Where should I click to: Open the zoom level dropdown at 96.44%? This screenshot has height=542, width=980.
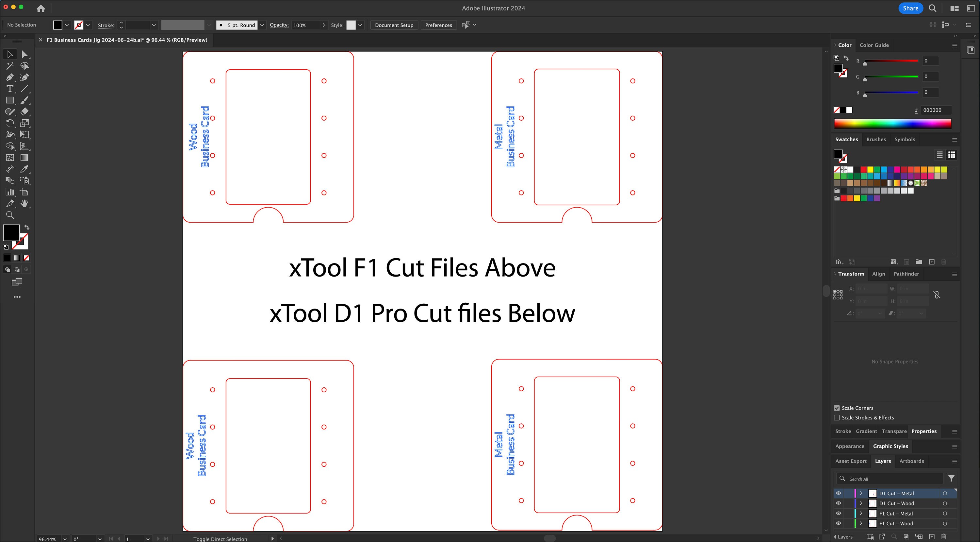pyautogui.click(x=65, y=539)
